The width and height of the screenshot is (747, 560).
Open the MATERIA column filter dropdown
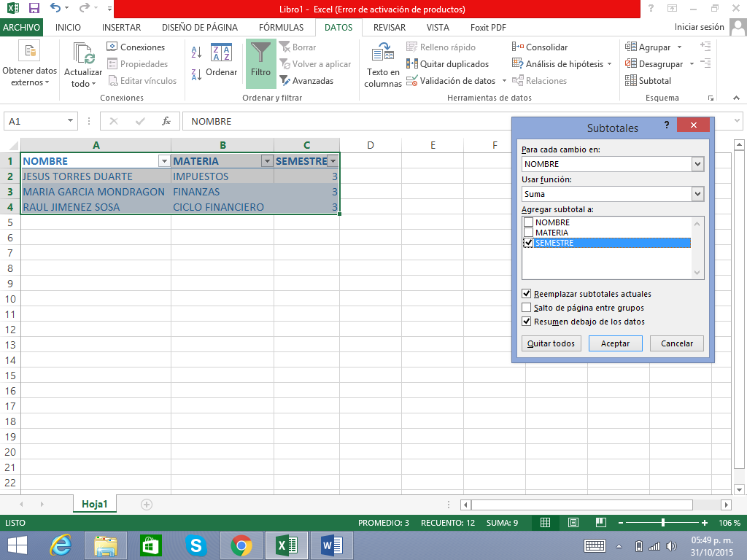pos(267,161)
